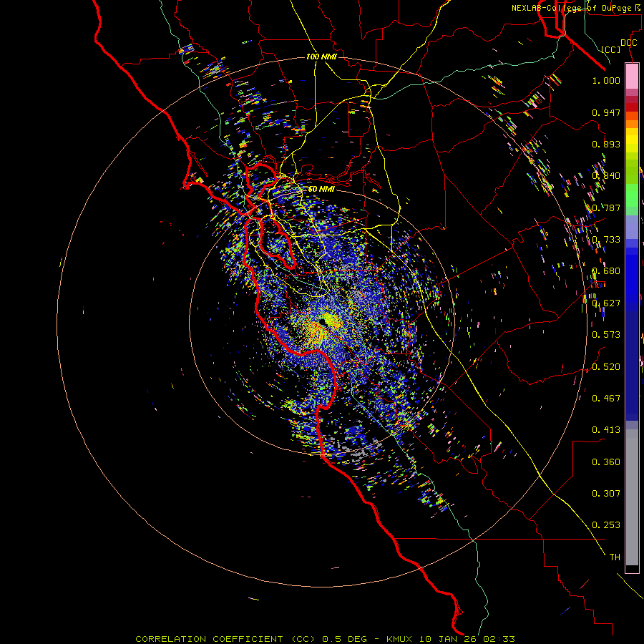Click the 0.787 color scale label
Viewport: 644px width, 644px height.
point(606,208)
